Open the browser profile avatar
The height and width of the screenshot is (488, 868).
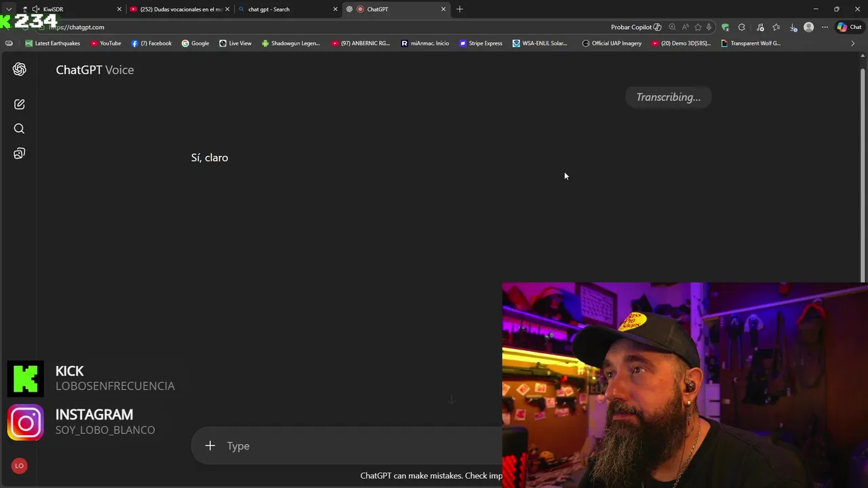[808, 27]
